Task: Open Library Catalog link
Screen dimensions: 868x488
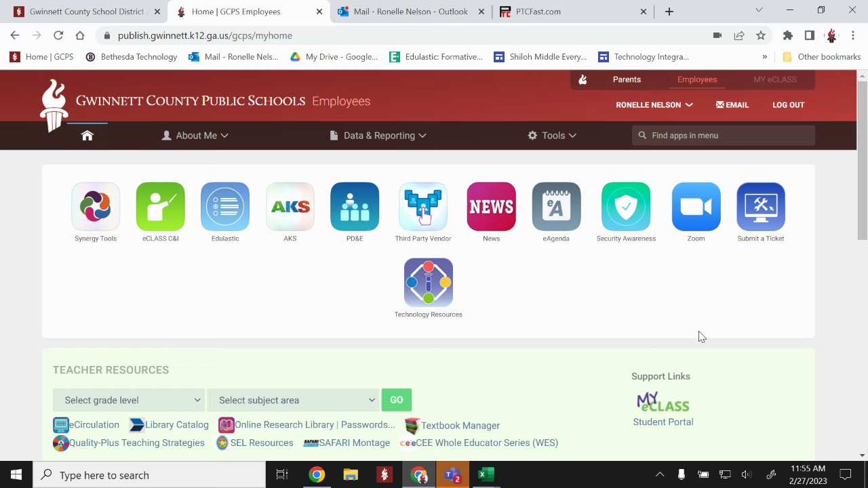Action: point(169,425)
